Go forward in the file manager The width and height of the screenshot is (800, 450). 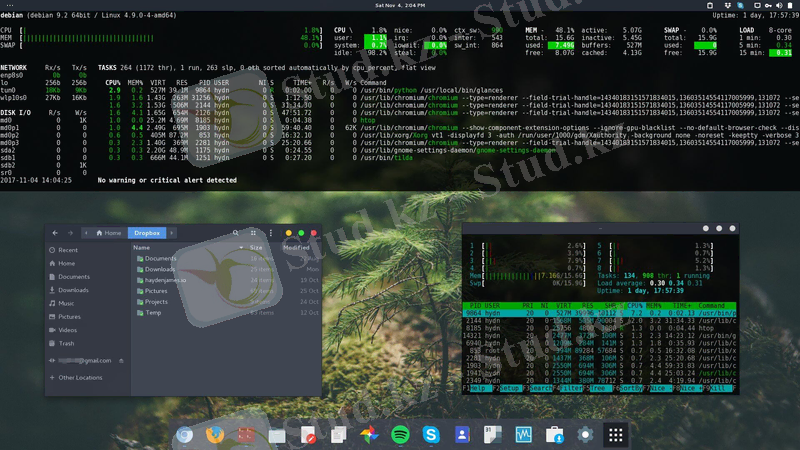70,233
